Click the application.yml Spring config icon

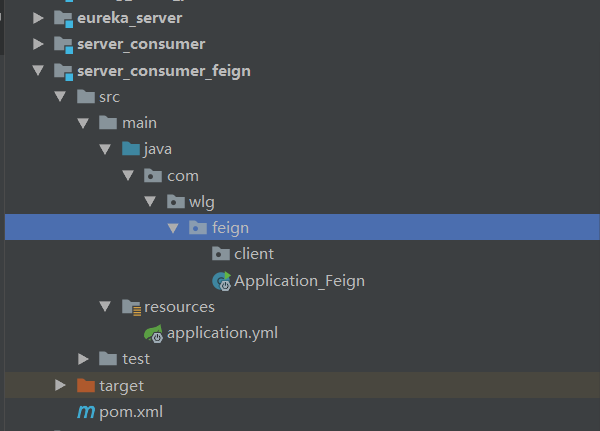point(153,333)
